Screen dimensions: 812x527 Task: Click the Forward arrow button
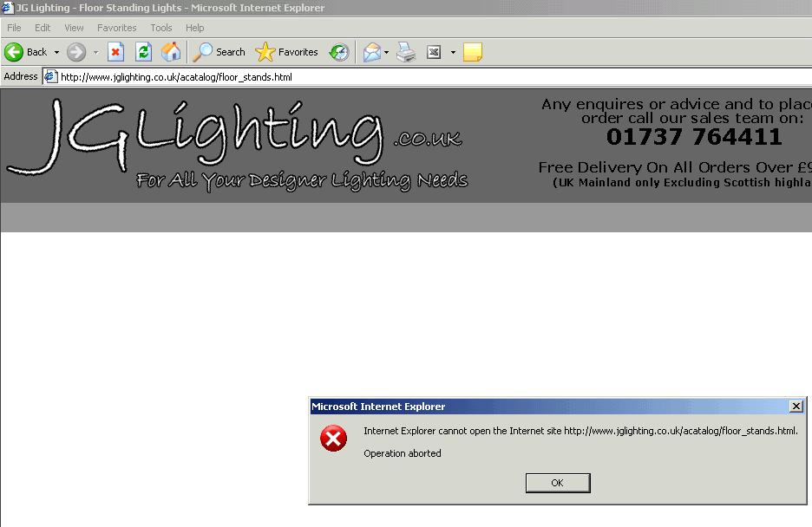click(76, 52)
